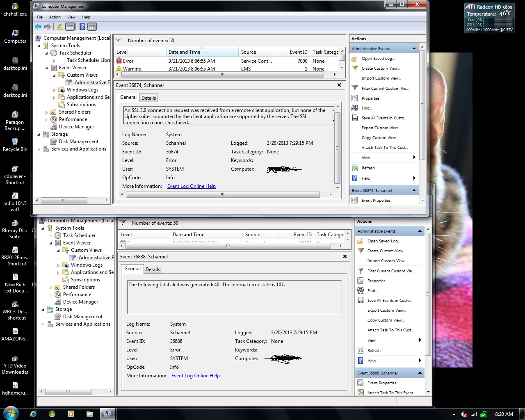Open Event Log Online Help for event 36888
This screenshot has width=525, height=420.
point(195,376)
